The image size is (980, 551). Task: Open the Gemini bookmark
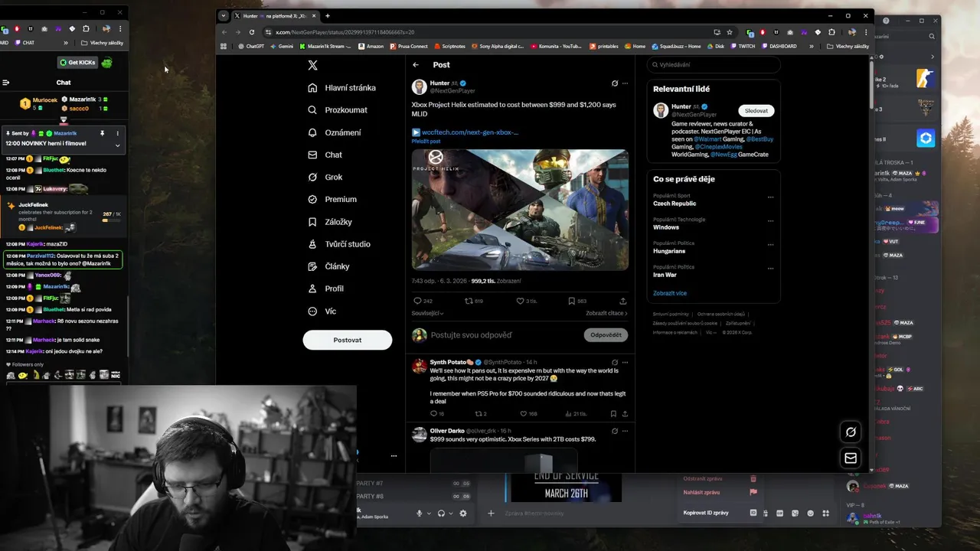pos(282,46)
